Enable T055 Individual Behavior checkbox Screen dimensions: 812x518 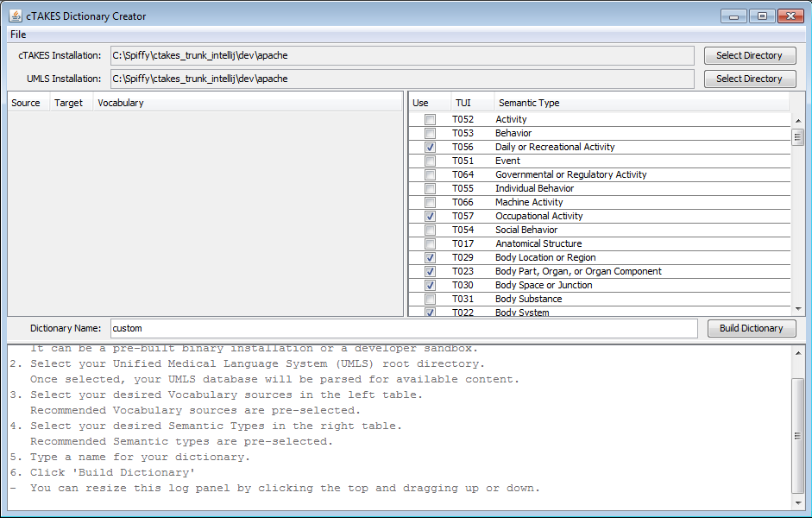(x=430, y=188)
